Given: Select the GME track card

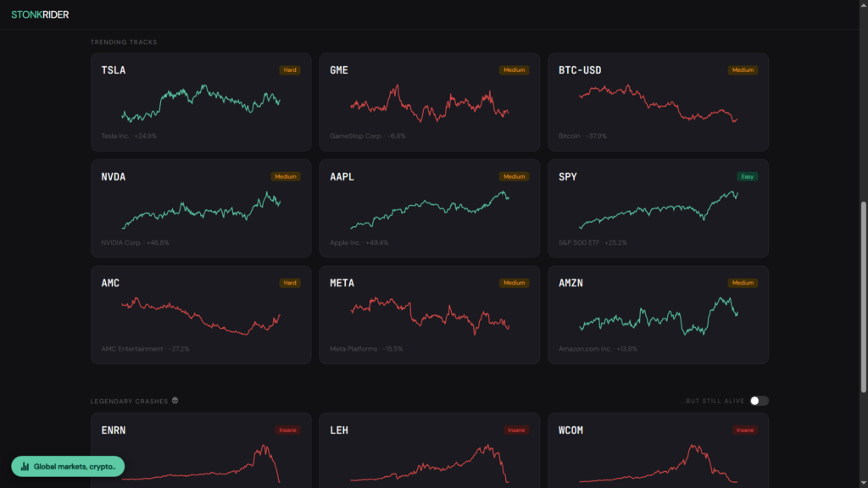Looking at the screenshot, I should click(x=430, y=102).
